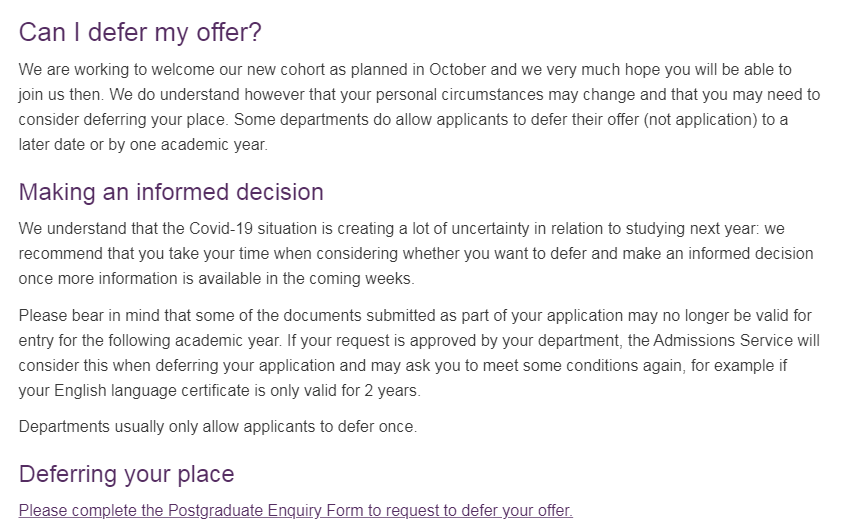The width and height of the screenshot is (866, 526).
Task: Click the "Making an informed decision" heading
Action: coord(171,191)
